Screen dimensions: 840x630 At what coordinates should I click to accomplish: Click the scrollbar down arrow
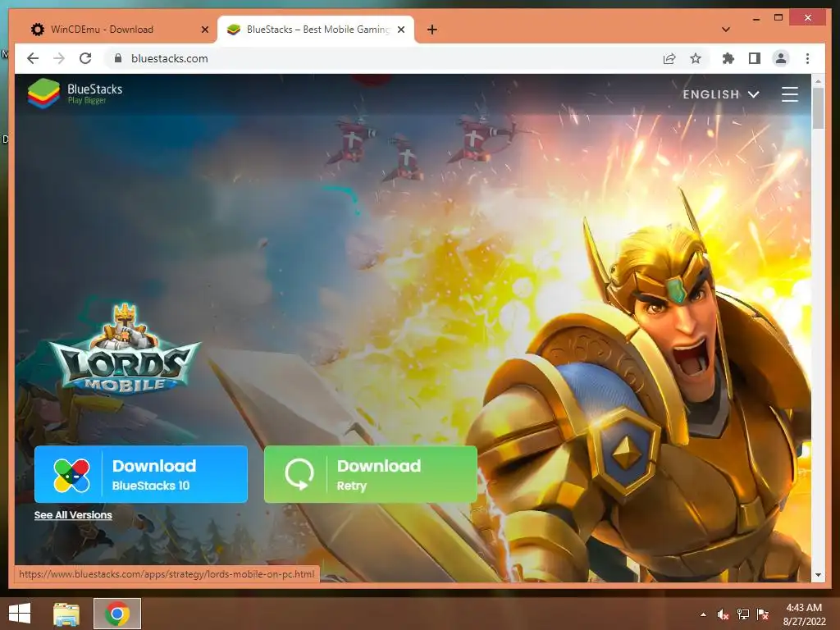point(818,575)
